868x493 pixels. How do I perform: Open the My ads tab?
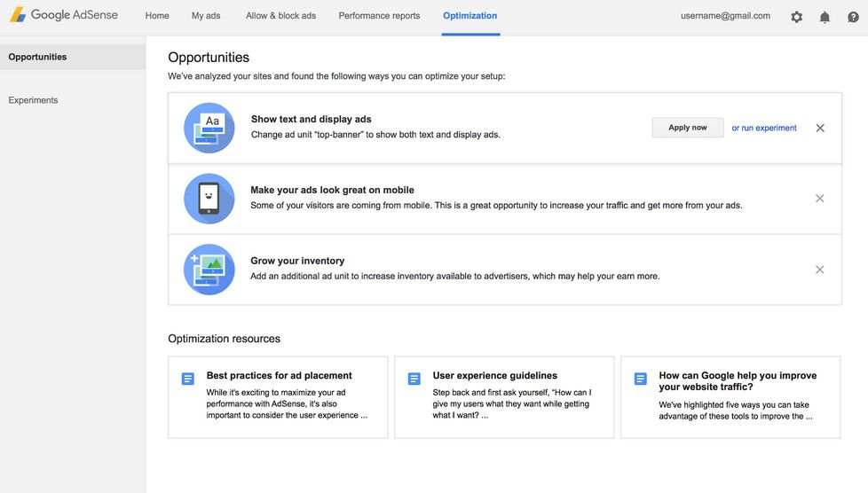point(206,16)
